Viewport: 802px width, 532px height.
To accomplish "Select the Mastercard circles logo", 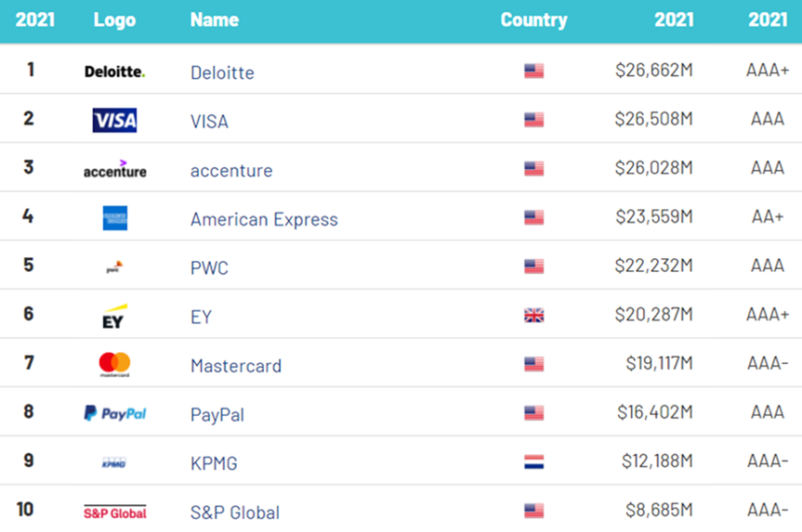I will coord(114,364).
